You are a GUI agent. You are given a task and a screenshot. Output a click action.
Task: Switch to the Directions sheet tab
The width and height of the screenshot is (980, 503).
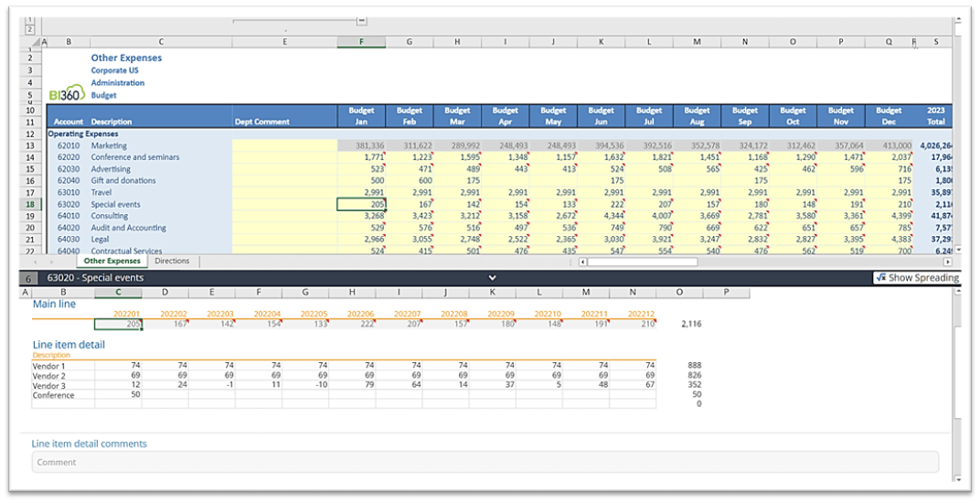172,262
